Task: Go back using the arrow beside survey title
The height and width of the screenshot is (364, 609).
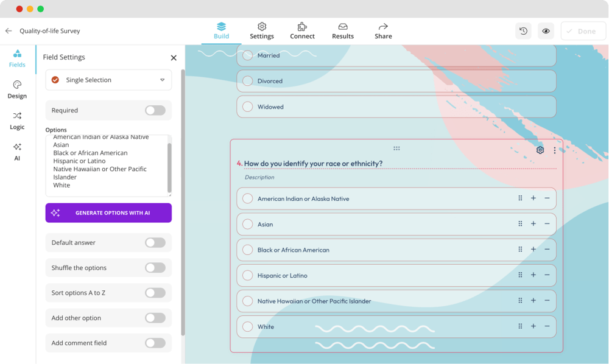Action: (9, 30)
